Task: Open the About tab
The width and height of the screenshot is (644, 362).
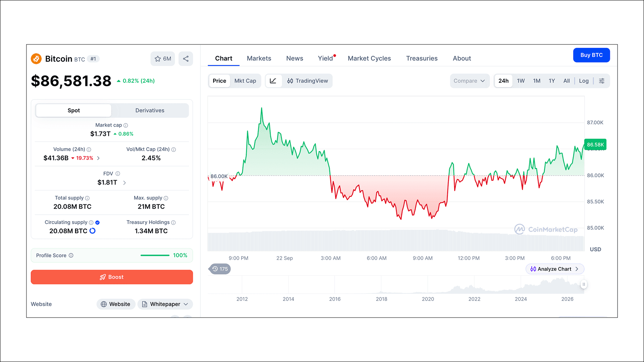Action: coord(462,58)
